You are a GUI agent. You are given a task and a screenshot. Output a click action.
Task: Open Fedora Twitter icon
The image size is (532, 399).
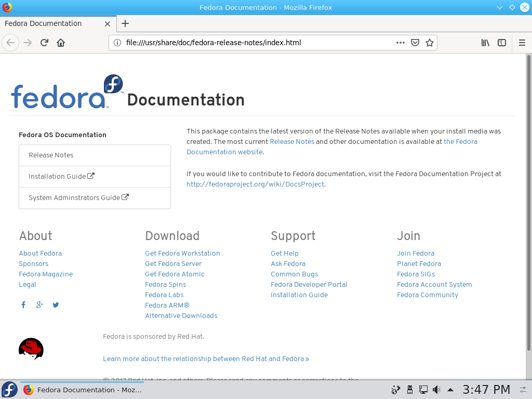tap(56, 304)
